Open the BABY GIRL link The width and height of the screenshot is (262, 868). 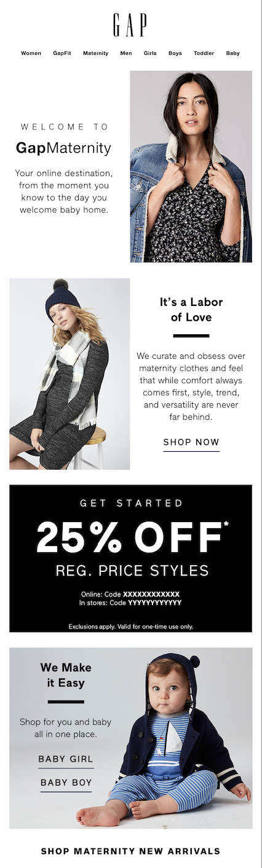(66, 759)
